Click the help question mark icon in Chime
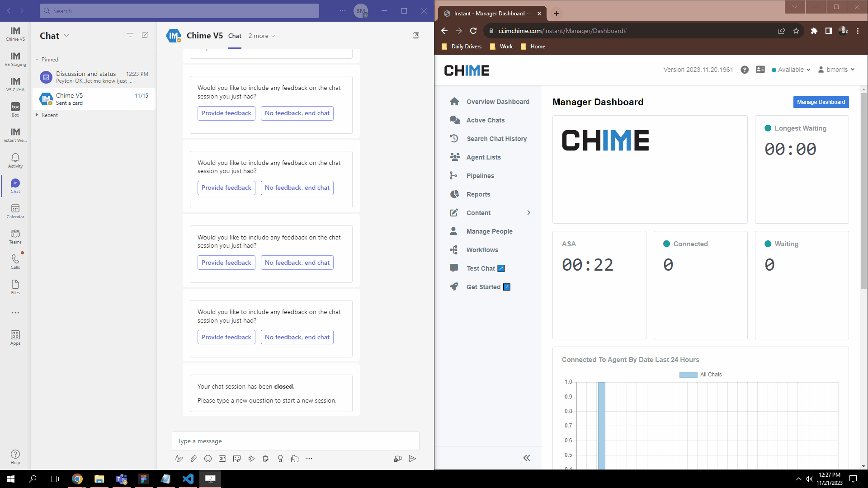The height and width of the screenshot is (488, 868). (745, 70)
